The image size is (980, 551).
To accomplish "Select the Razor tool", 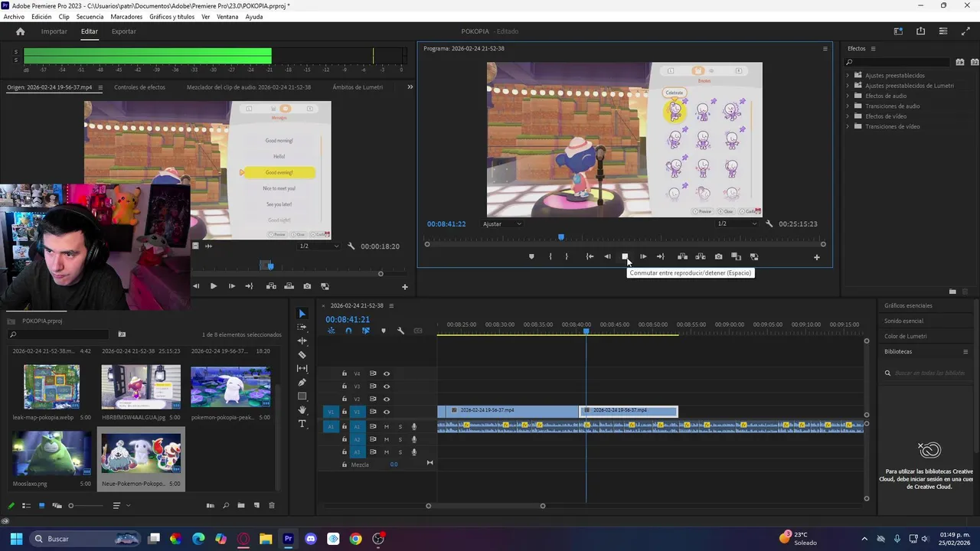I will [x=302, y=354].
